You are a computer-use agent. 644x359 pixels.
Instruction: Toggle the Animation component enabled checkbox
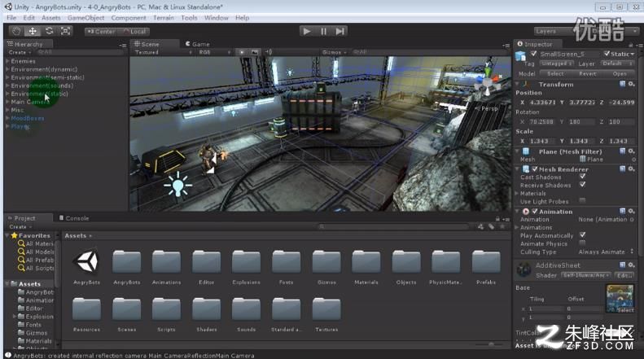(535, 211)
